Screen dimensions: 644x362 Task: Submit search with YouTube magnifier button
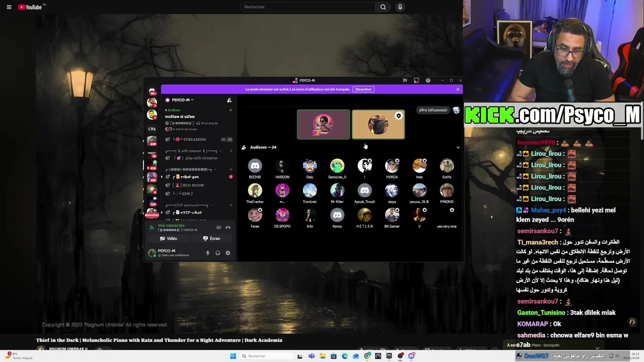(x=383, y=7)
